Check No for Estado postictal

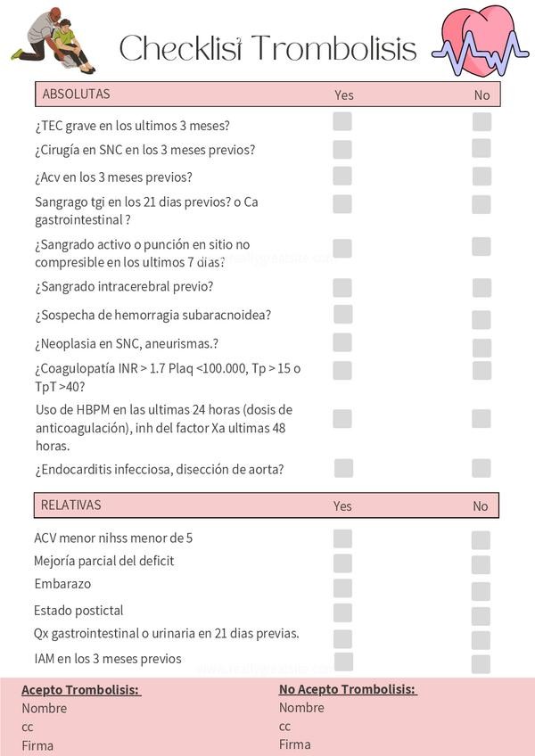tap(481, 616)
